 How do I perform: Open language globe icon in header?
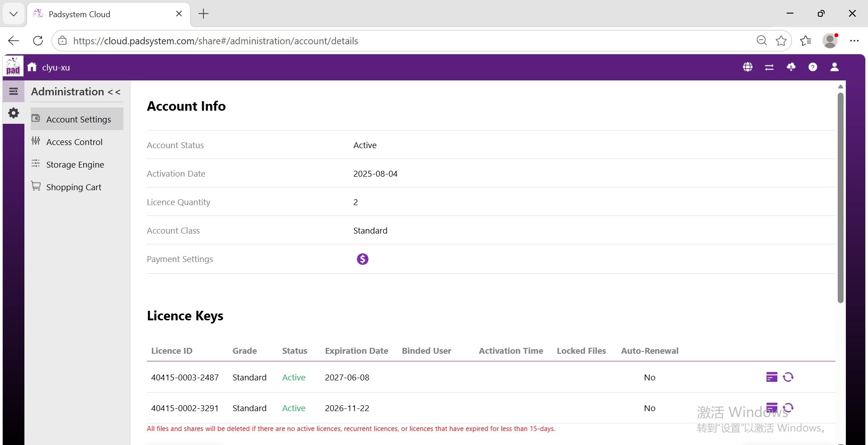[x=748, y=67]
